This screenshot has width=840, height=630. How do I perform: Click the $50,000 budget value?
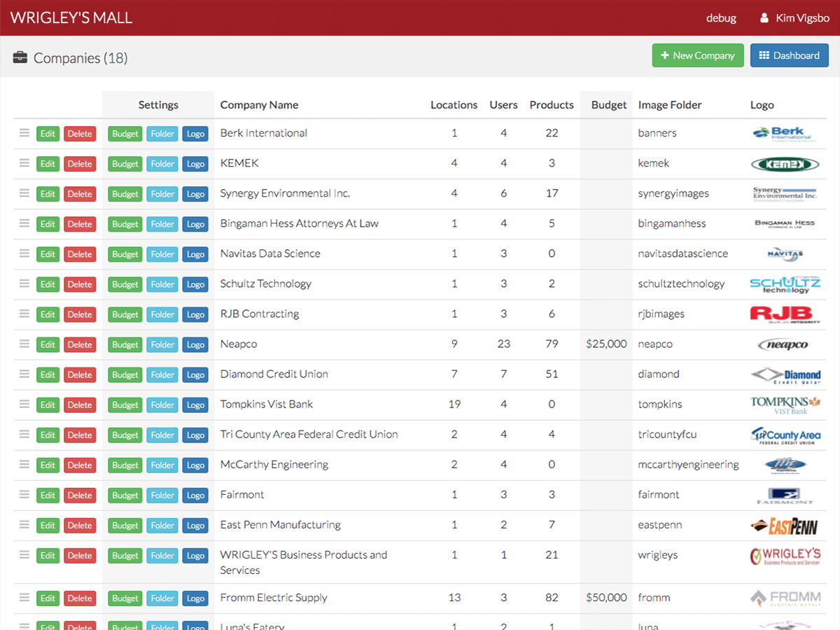coord(606,597)
